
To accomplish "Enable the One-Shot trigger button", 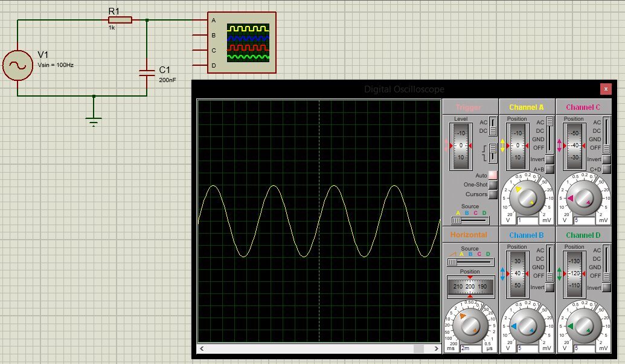I will click(493, 185).
